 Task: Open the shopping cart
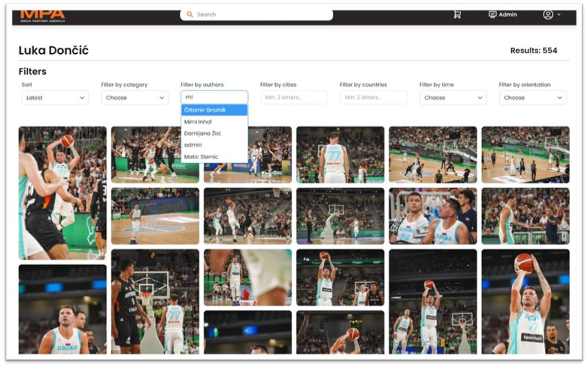tap(457, 15)
